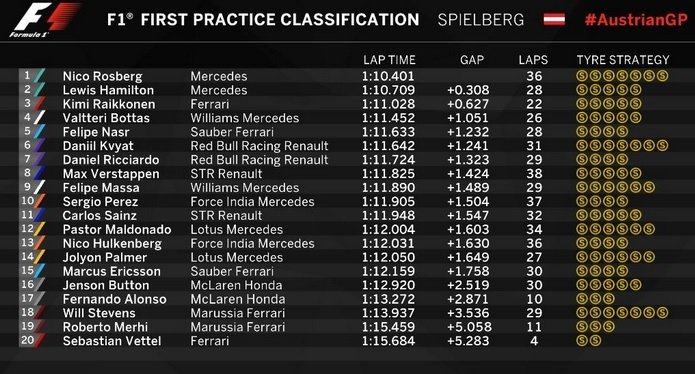Click the SPIELBERG venue label

tap(480, 20)
